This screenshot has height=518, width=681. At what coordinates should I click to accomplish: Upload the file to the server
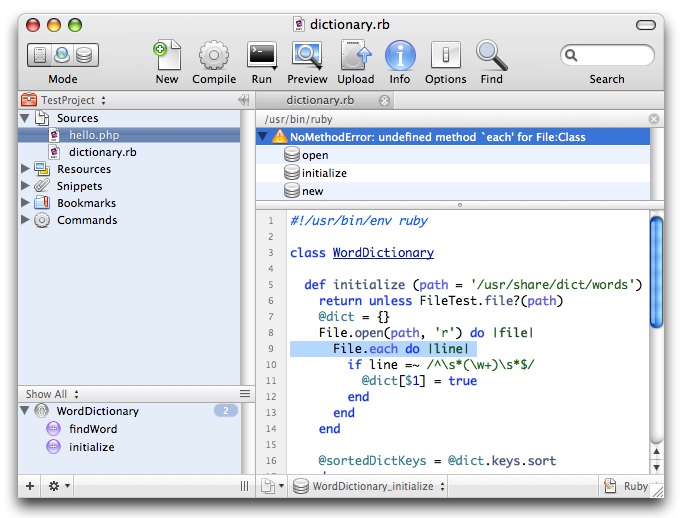356,55
